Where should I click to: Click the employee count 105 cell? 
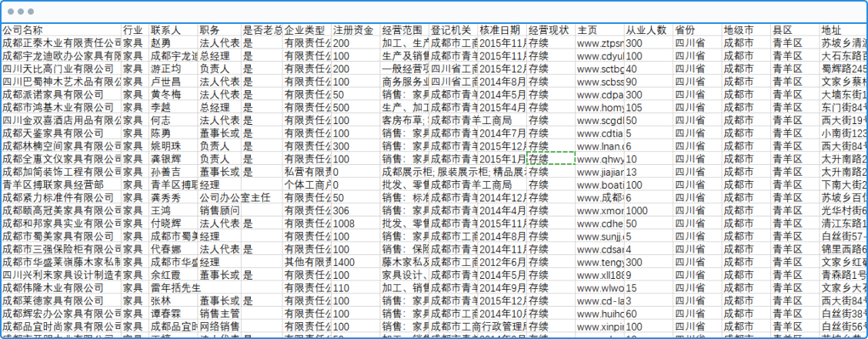(x=648, y=108)
